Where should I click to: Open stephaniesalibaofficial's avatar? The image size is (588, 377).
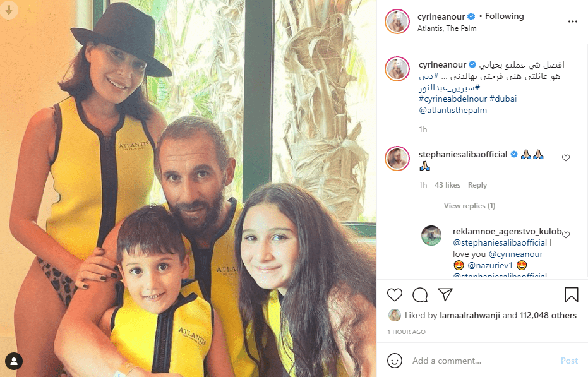click(x=397, y=159)
